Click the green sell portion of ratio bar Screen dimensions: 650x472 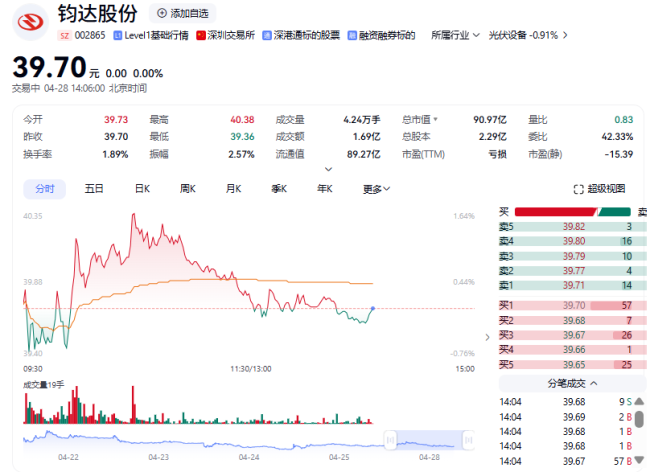pyautogui.click(x=614, y=212)
